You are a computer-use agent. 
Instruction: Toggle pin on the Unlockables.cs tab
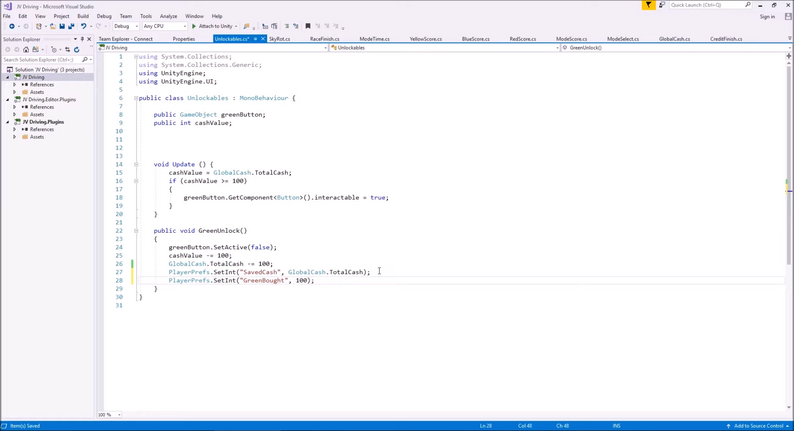[x=256, y=39]
